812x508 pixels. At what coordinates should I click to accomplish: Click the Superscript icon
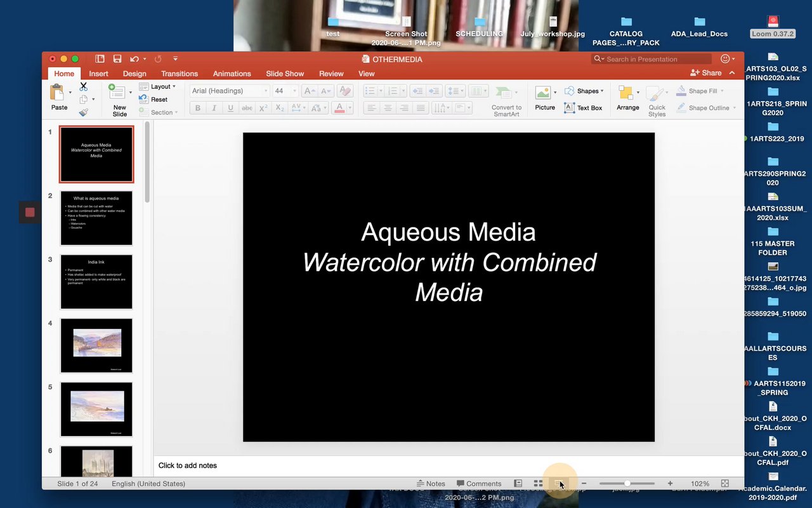pyautogui.click(x=264, y=108)
